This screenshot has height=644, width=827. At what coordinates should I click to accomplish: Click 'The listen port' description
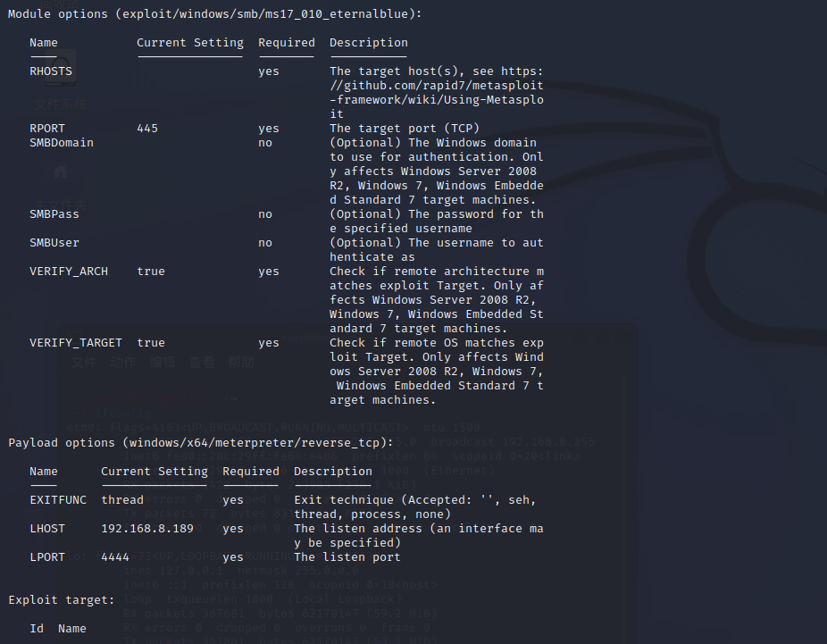(x=347, y=557)
